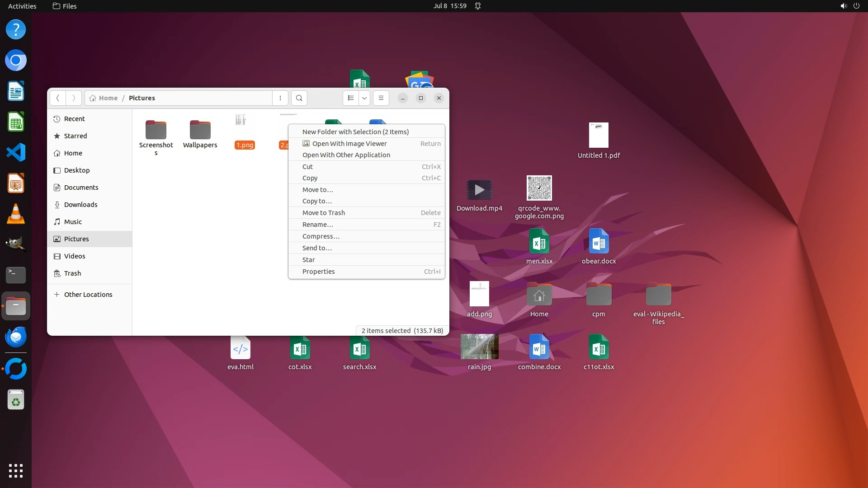Choose Compress… from context menu
Screen dimensions: 868x488
coord(321,236)
